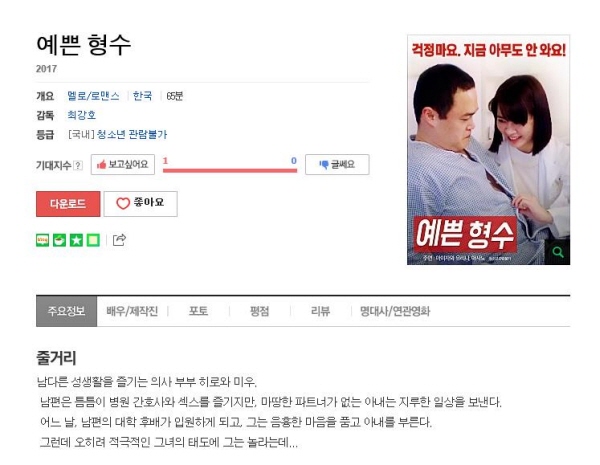Click the fourth green memo share icon
Viewport: 600px width, 465px height.
pos(93,240)
